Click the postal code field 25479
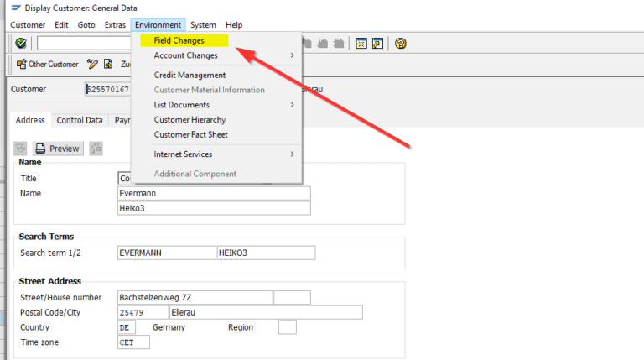644x360 pixels. point(143,312)
